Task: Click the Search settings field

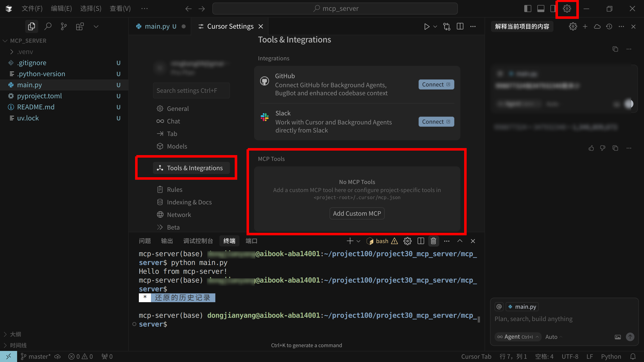Action: click(x=191, y=90)
